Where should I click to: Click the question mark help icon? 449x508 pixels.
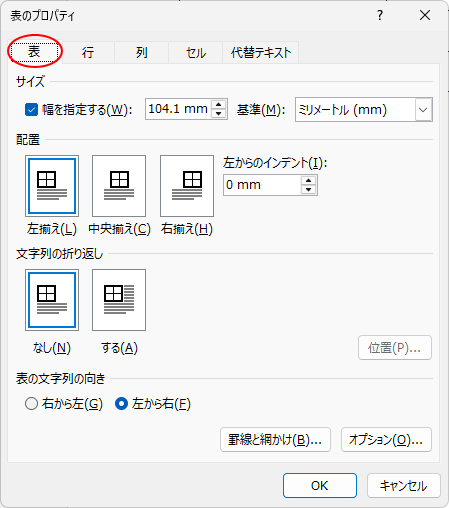380,15
